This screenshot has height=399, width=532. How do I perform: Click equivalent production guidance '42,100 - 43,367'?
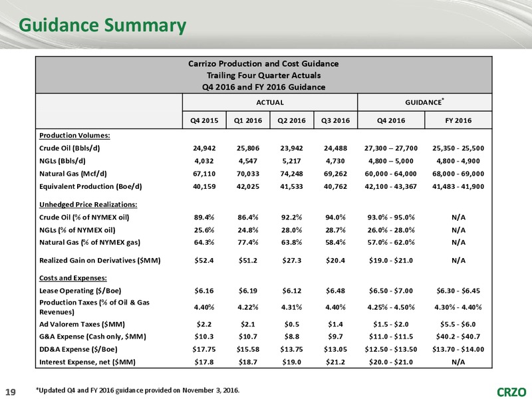click(391, 187)
